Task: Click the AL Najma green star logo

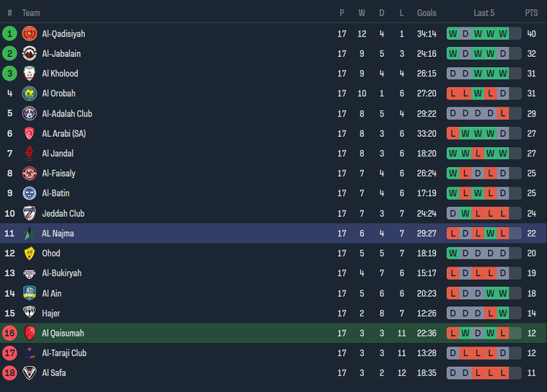Action: click(29, 234)
